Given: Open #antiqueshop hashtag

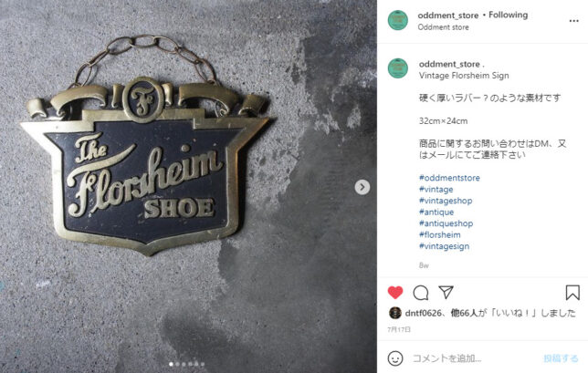Looking at the screenshot, I should tap(446, 223).
